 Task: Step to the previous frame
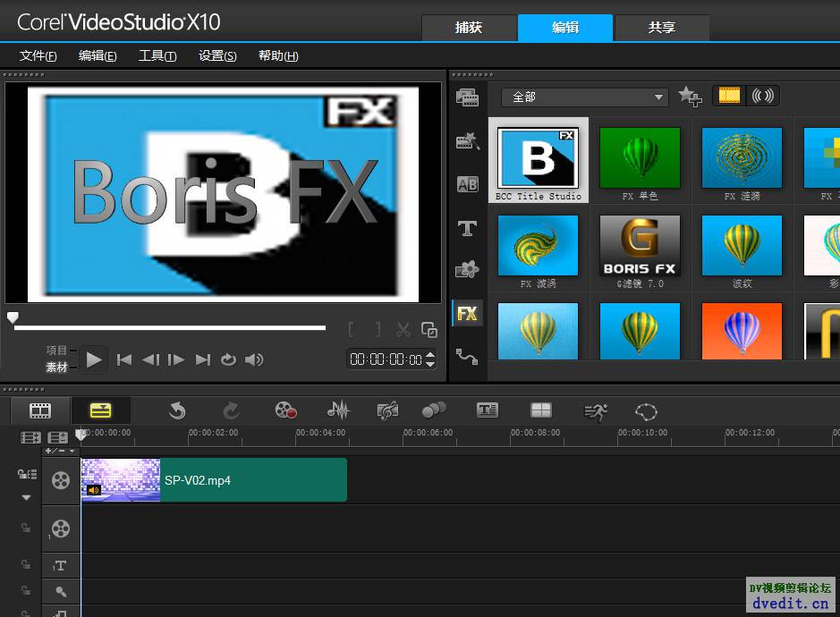pos(150,359)
